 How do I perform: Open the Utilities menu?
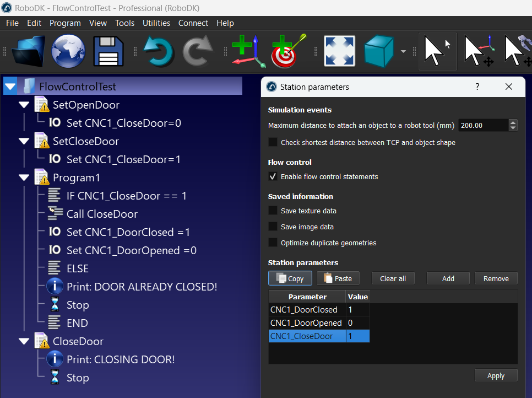pyautogui.click(x=156, y=23)
